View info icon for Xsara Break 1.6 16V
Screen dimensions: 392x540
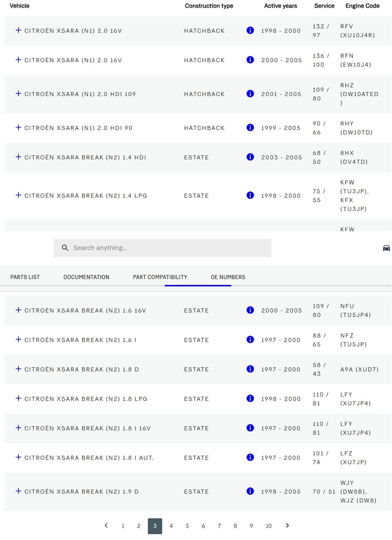pos(250,310)
